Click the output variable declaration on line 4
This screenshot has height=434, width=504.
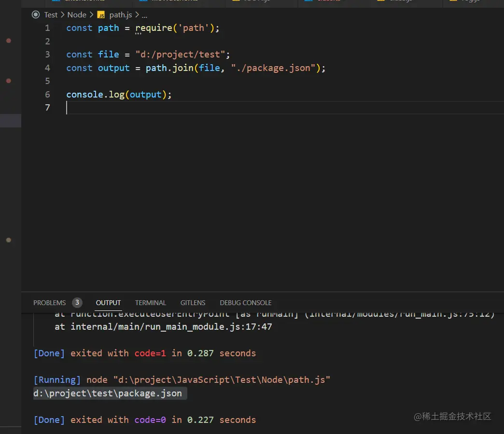114,68
